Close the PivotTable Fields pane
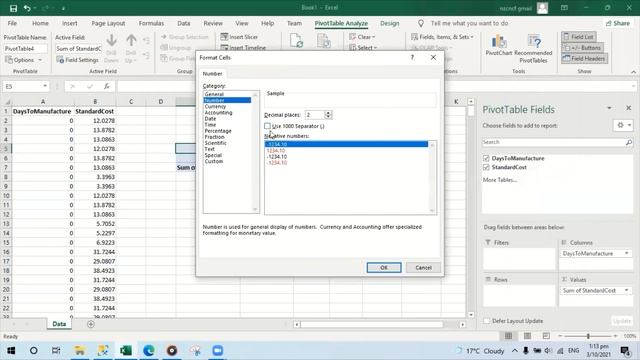This screenshot has width=640, height=360. pyautogui.click(x=629, y=108)
